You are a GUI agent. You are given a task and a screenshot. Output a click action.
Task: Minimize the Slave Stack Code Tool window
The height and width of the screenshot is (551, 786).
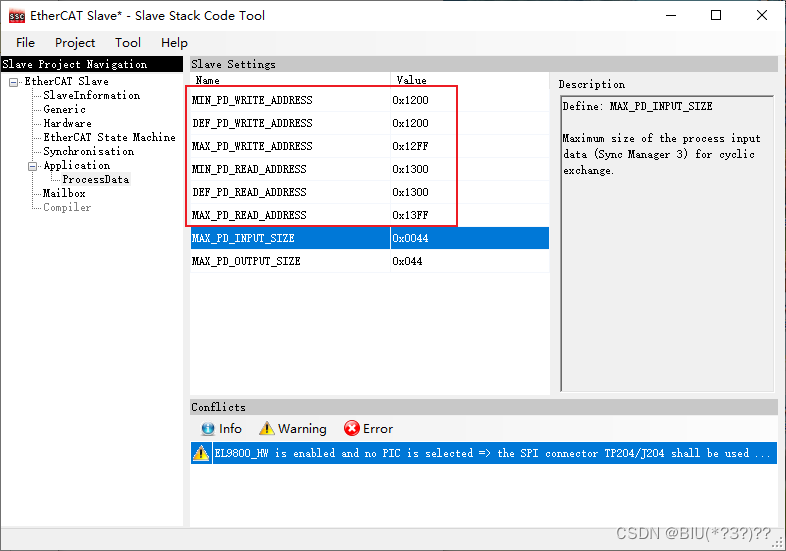click(x=671, y=16)
